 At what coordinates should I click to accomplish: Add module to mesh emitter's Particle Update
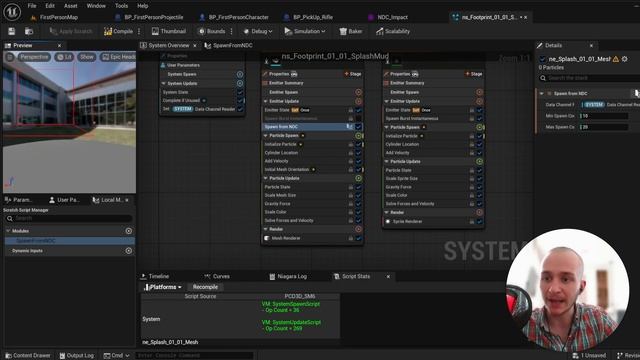point(358,178)
